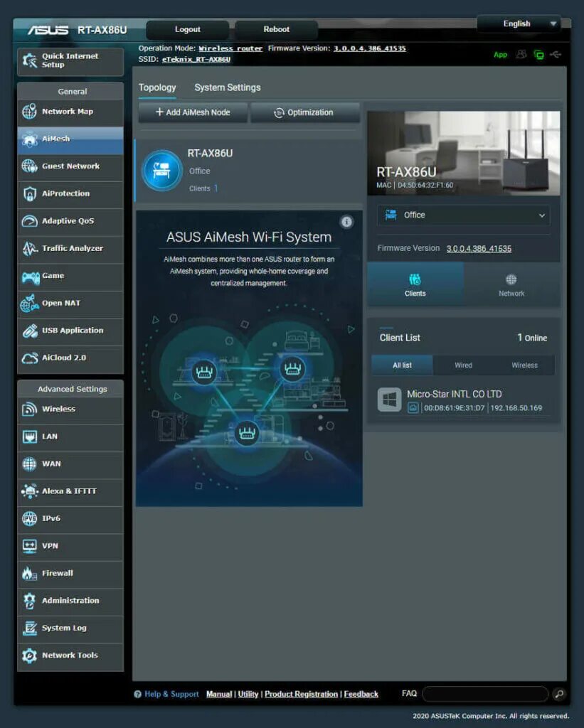Click the VPN monitor icon
The height and width of the screenshot is (728, 584).
pos(29,545)
